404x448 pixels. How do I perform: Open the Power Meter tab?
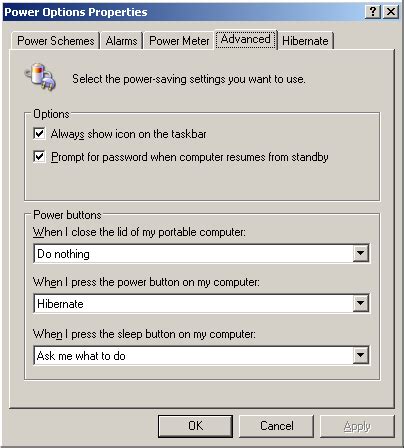coord(179,41)
